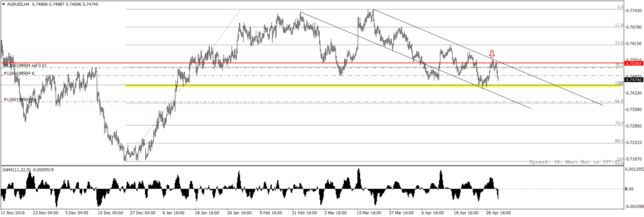The height and width of the screenshot is (217, 644).
Task: Click the Fibonacci 38.2 level label
Action: point(619,65)
